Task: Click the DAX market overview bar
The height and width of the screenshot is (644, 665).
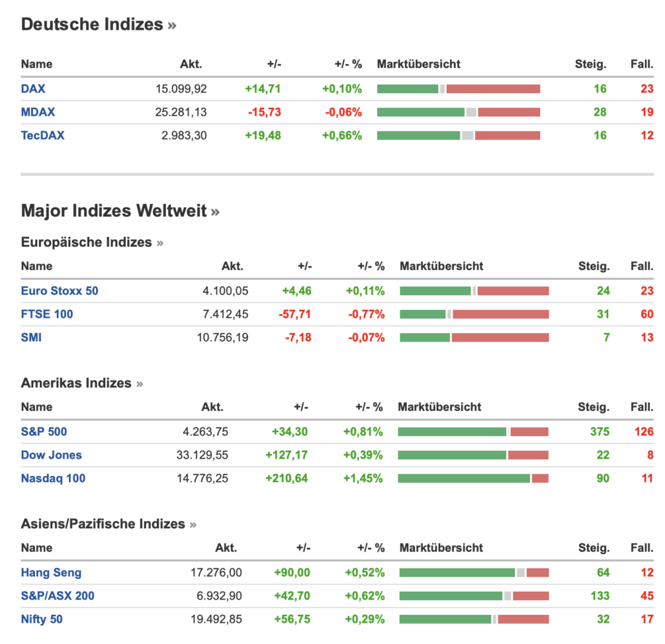Action: [458, 88]
